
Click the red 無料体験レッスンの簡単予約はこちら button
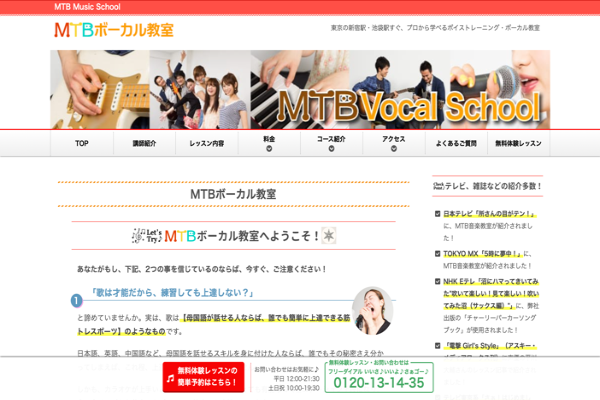coord(204,377)
